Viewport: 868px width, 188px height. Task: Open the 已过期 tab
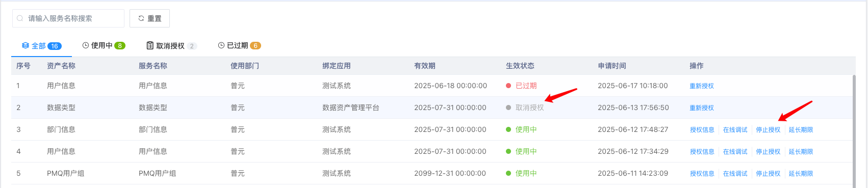(240, 45)
